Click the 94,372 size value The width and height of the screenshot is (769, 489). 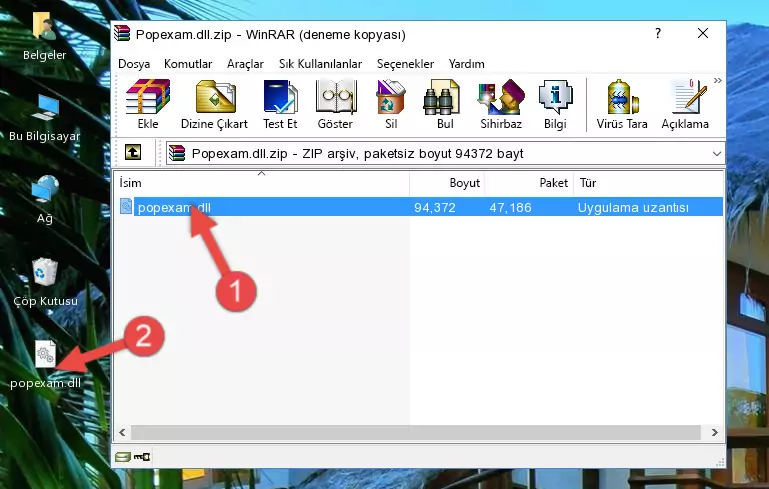coord(435,207)
